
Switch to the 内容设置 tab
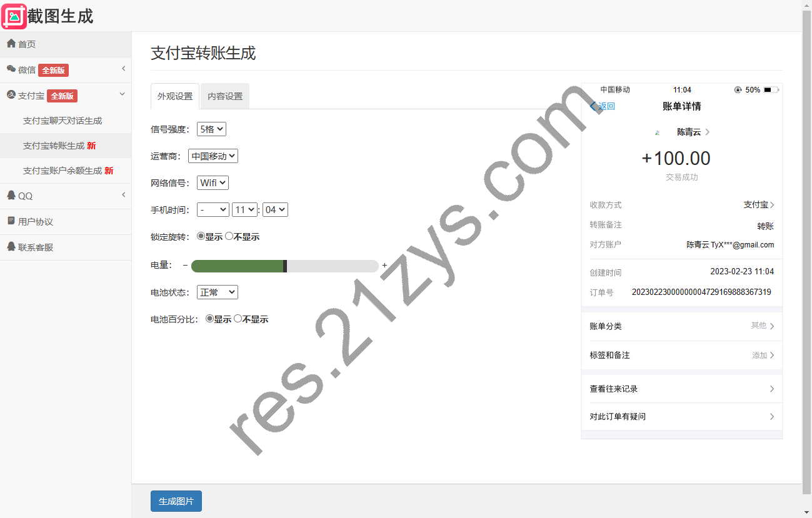click(x=225, y=96)
